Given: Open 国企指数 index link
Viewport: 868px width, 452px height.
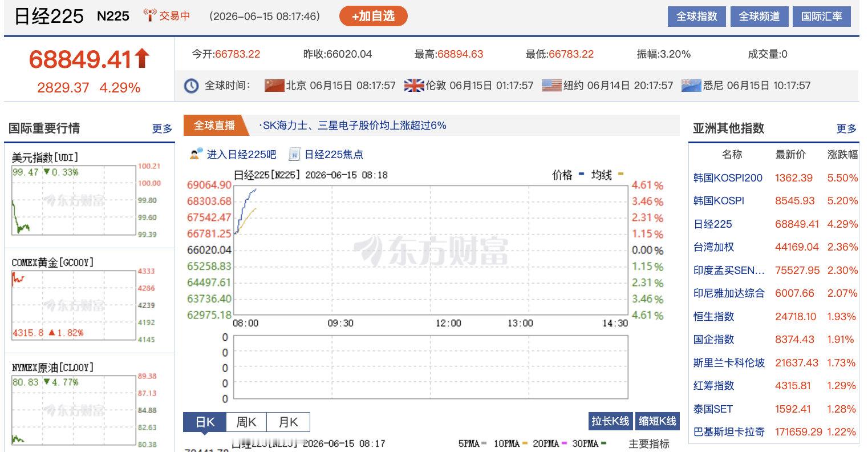Looking at the screenshot, I should pyautogui.click(x=713, y=340).
